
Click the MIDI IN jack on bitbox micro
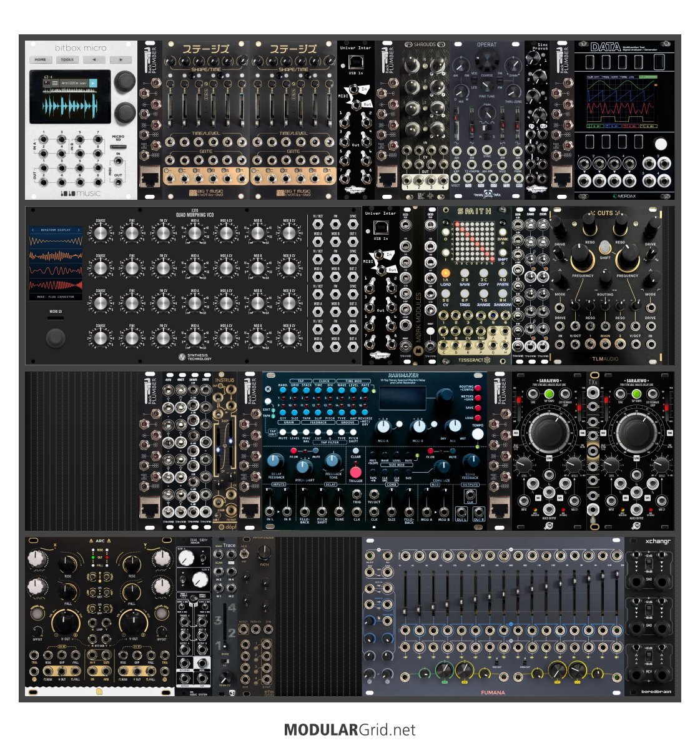click(x=118, y=161)
